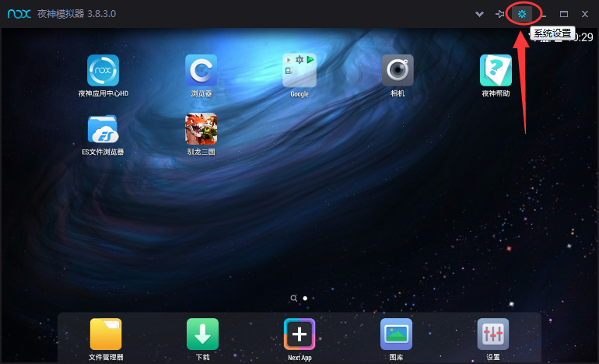
Task: Launch the 相机 camera app
Action: [x=398, y=70]
